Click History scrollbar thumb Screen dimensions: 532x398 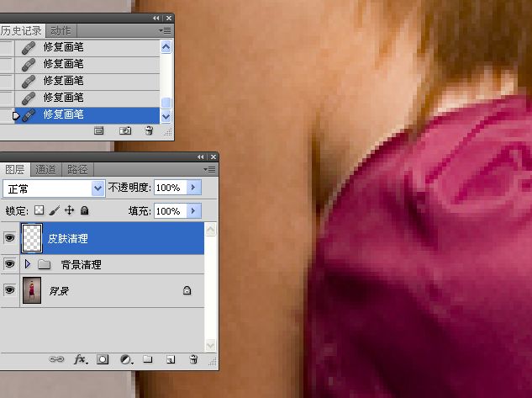pyautogui.click(x=166, y=103)
